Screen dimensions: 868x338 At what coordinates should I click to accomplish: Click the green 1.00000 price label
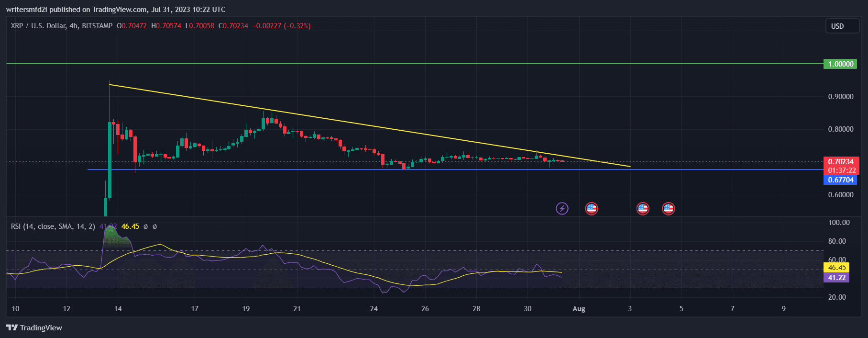tap(840, 64)
